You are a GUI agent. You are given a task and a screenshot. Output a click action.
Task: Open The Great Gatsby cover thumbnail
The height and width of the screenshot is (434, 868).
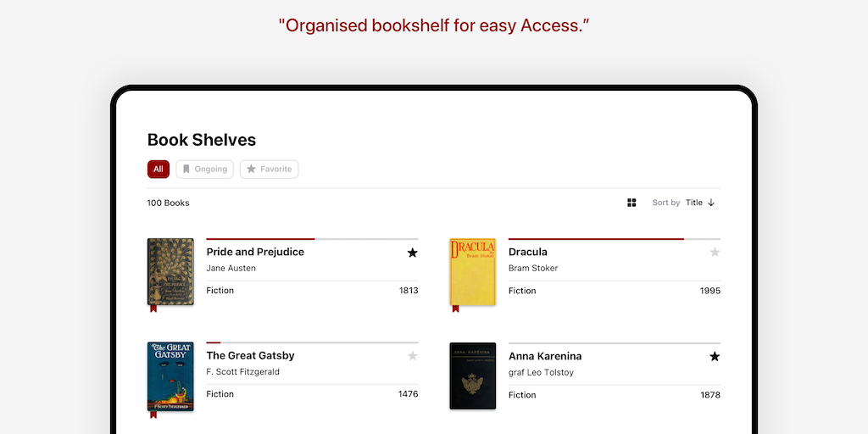coord(170,376)
